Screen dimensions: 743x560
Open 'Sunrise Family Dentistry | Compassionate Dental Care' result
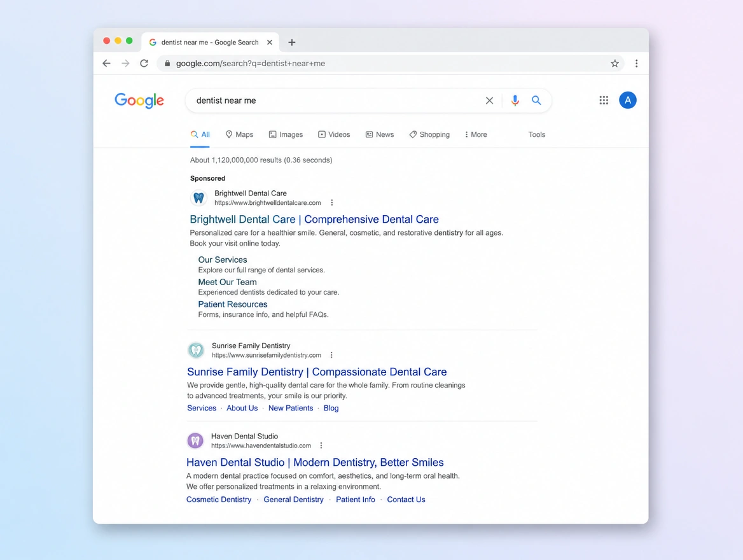click(x=317, y=372)
